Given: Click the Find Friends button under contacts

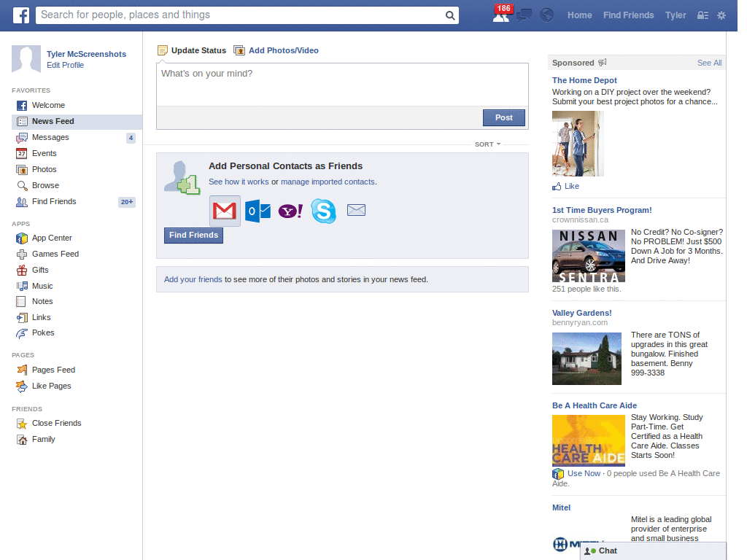Looking at the screenshot, I should pos(193,236).
